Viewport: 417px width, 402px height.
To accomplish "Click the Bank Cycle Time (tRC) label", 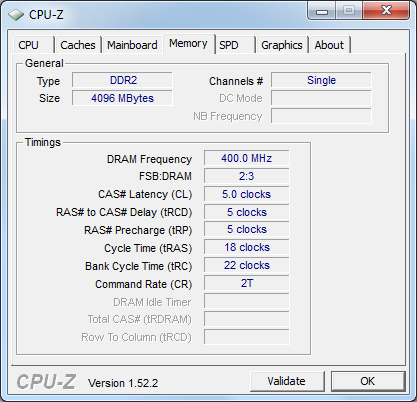I will tap(139, 266).
